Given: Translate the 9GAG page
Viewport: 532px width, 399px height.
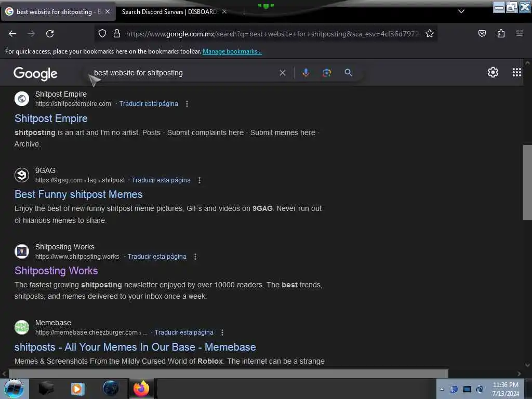Looking at the screenshot, I should 161,180.
